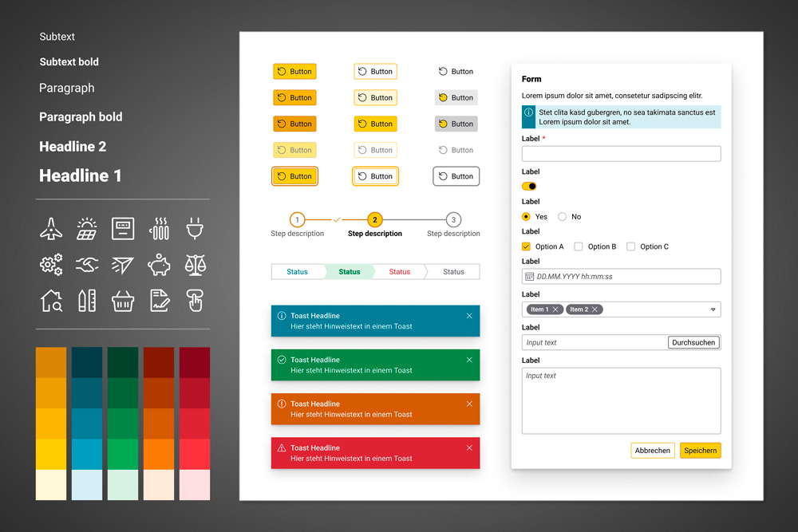This screenshot has height=532, width=798.
Task: Pick the bright green color swatch
Action: (123, 455)
